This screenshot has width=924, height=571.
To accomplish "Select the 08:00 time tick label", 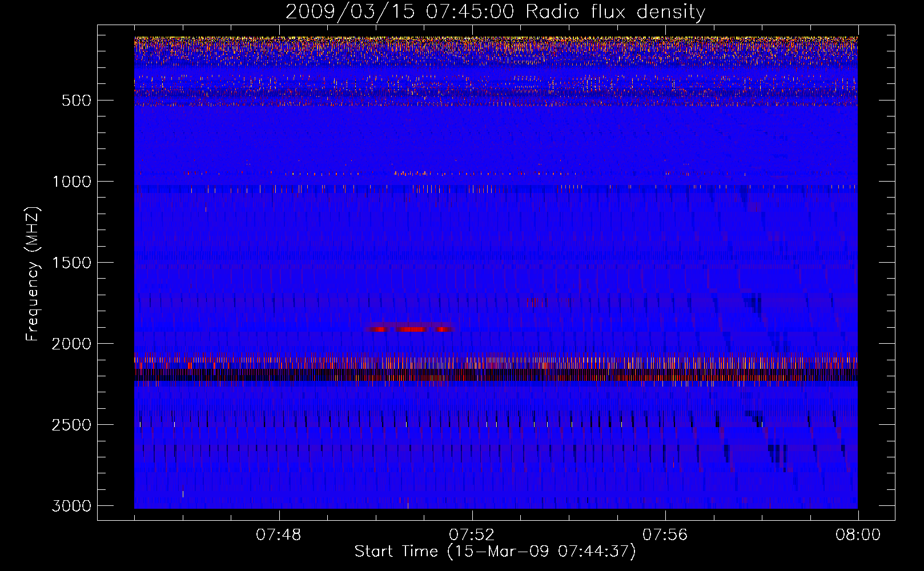I will [858, 535].
